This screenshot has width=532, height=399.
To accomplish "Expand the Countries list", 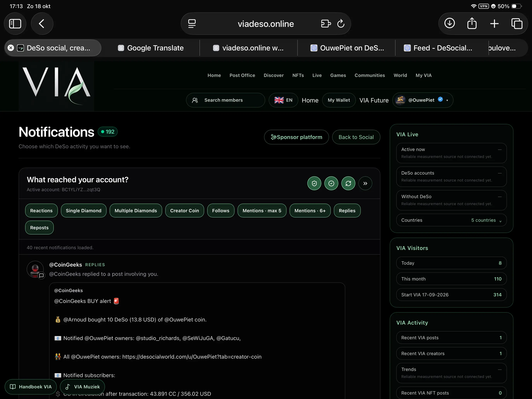I will tap(451, 220).
